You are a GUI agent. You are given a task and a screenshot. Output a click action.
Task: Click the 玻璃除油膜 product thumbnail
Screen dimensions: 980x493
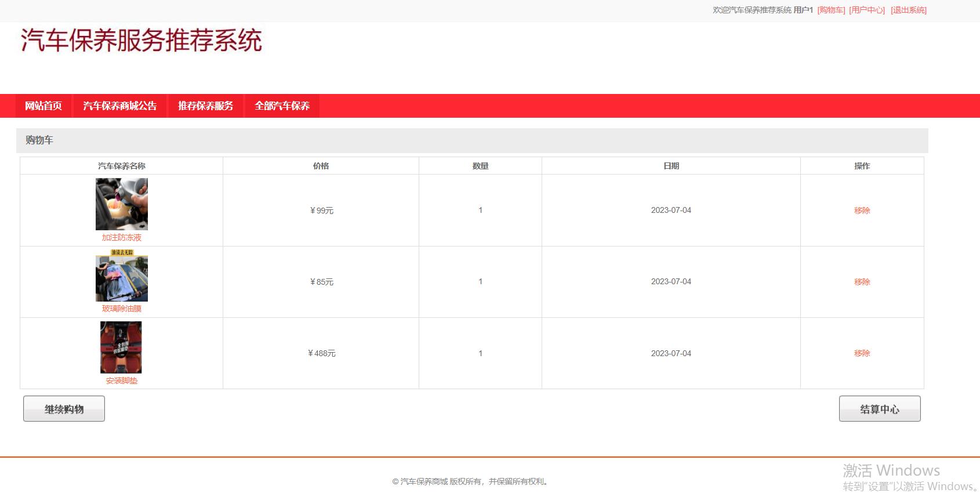click(x=122, y=275)
